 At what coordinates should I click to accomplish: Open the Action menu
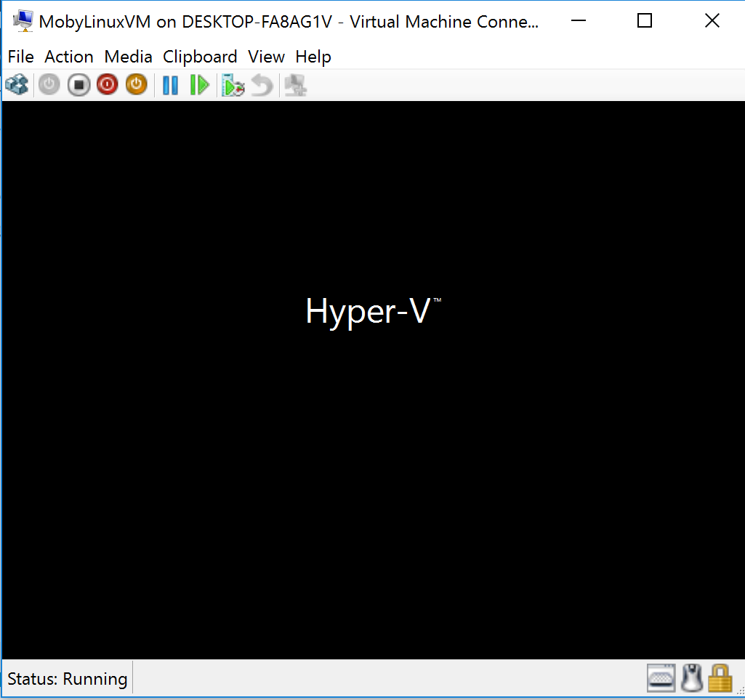pos(68,57)
